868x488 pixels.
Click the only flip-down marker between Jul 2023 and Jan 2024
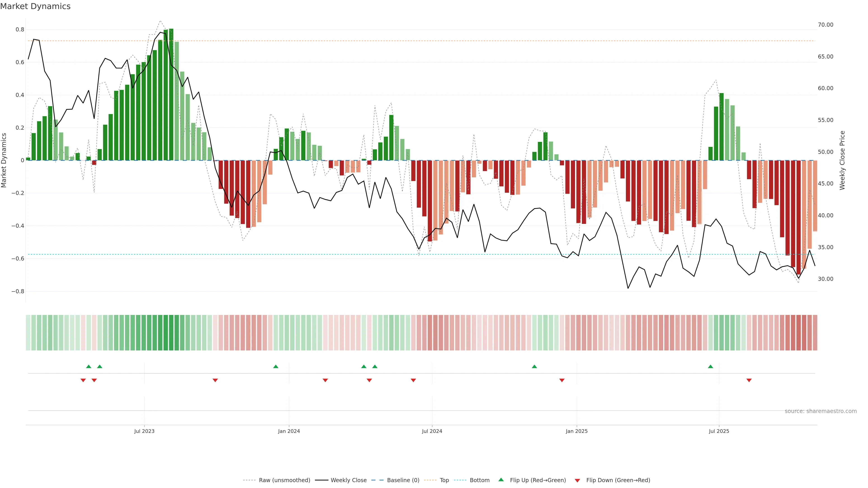coord(215,380)
